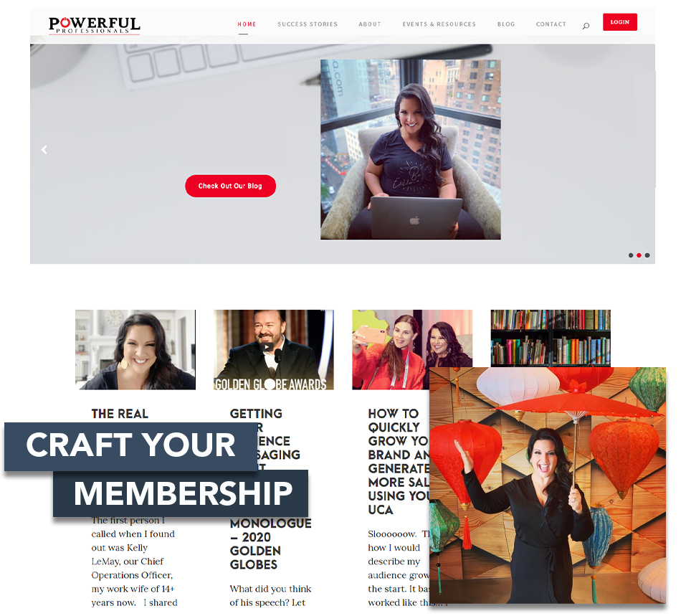Open the About menu item
Image resolution: width=686 pixels, height=616 pixels.
(370, 24)
